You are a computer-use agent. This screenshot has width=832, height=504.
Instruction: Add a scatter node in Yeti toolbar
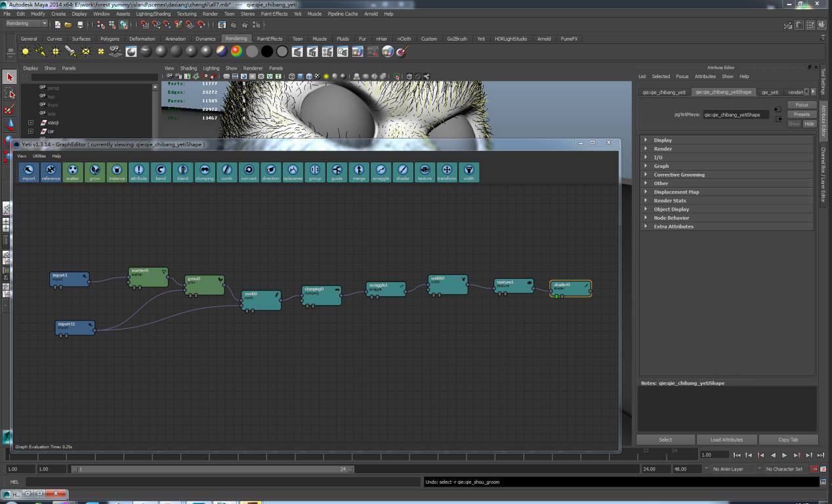tap(73, 172)
